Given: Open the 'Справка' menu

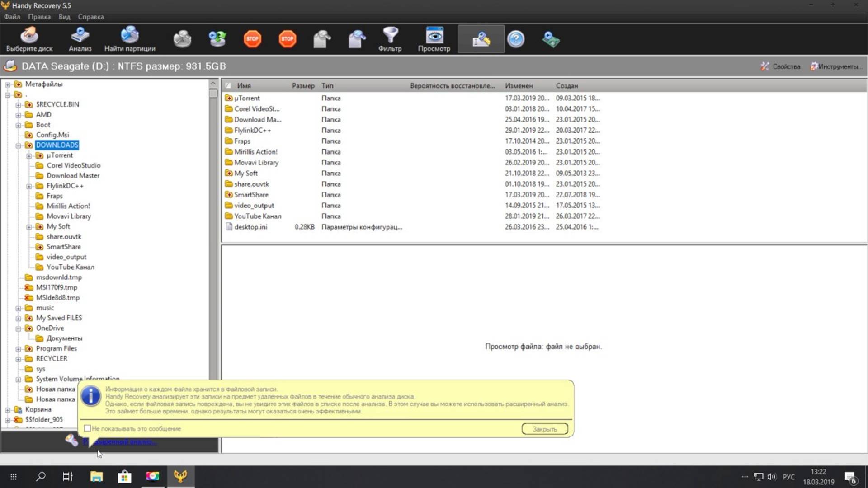Looking at the screenshot, I should tap(90, 17).
